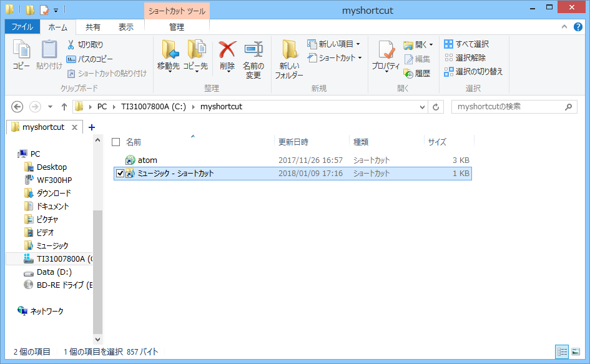Click Select none (選択解除)

(x=465, y=57)
